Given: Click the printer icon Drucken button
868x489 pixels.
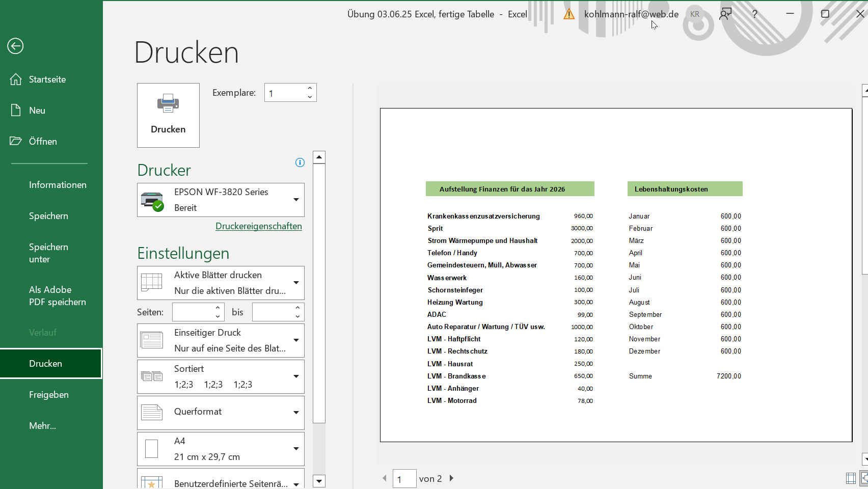Looking at the screenshot, I should pos(168,115).
